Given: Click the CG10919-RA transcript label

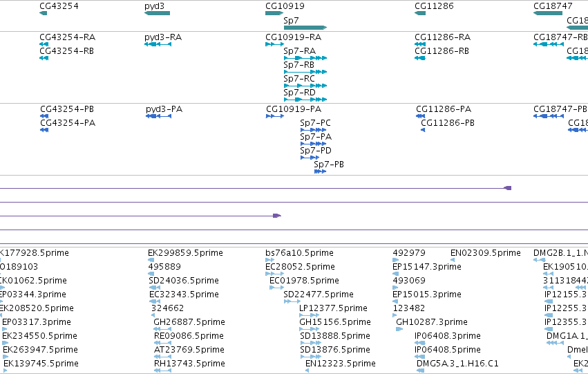Looking at the screenshot, I should (x=293, y=37).
